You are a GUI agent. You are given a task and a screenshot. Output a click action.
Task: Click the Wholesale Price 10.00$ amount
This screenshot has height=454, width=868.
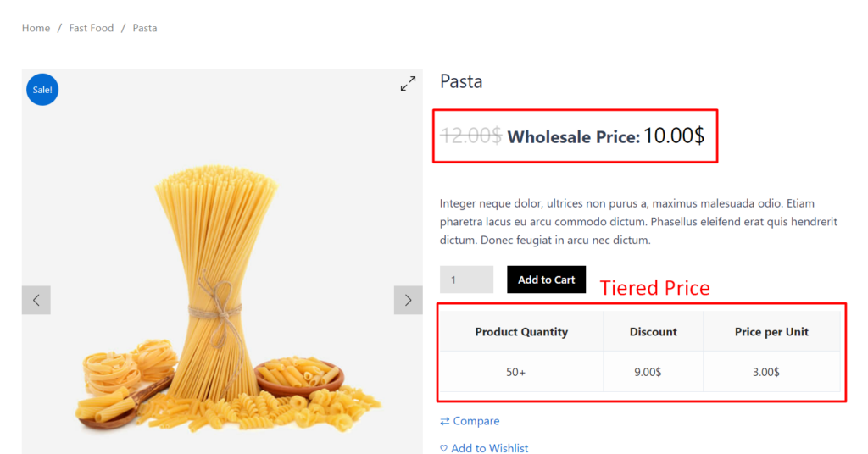[x=673, y=136]
